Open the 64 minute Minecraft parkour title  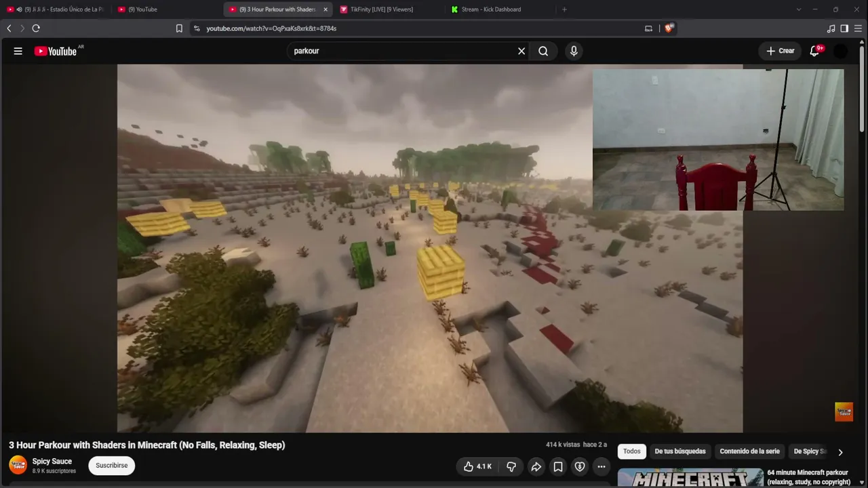click(809, 477)
